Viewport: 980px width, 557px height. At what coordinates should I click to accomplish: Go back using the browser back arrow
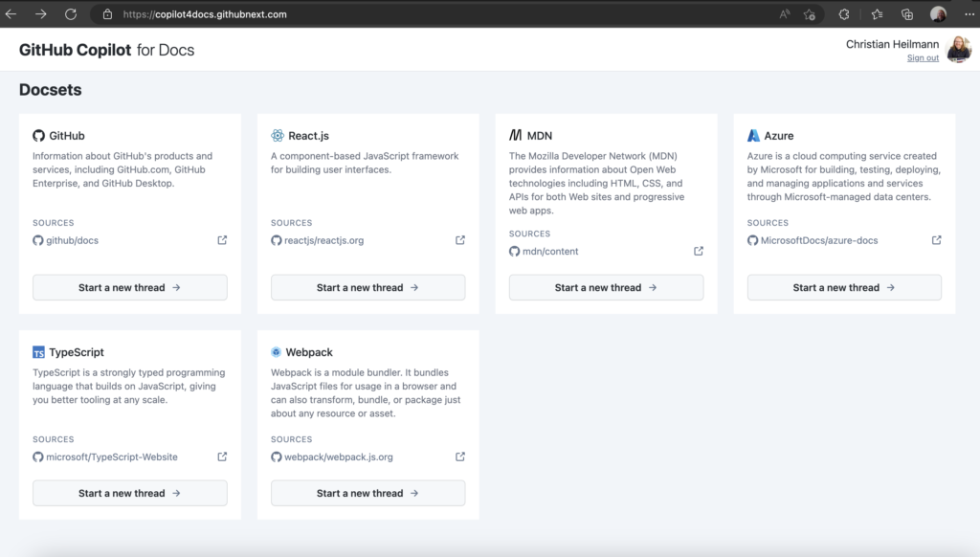tap(11, 13)
